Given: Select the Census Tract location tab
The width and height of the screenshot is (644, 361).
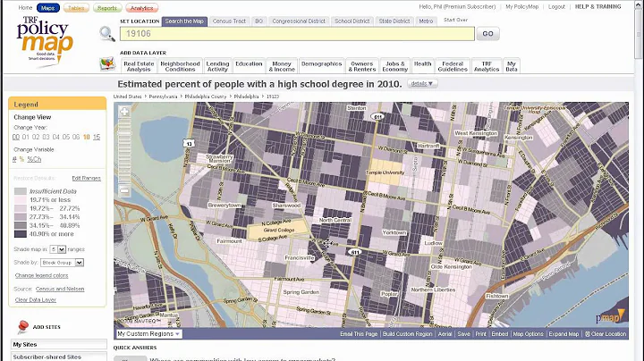Looking at the screenshot, I should (x=229, y=21).
